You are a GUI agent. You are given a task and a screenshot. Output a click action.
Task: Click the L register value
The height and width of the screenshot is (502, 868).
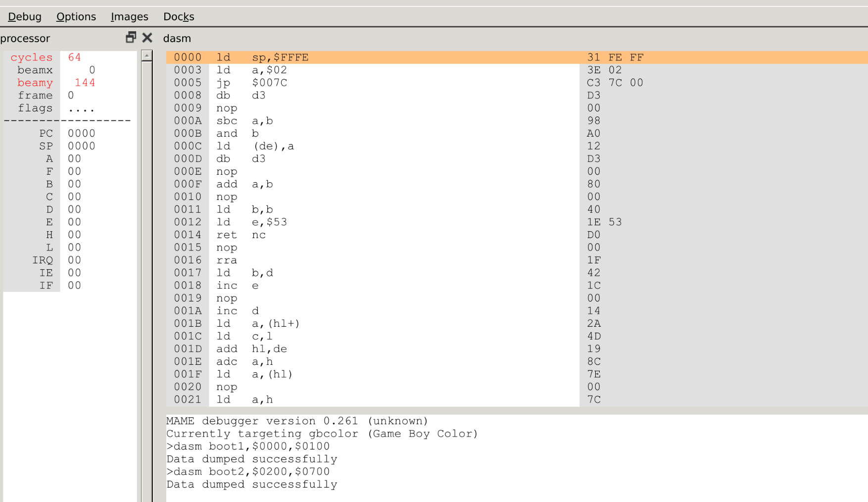tap(74, 248)
